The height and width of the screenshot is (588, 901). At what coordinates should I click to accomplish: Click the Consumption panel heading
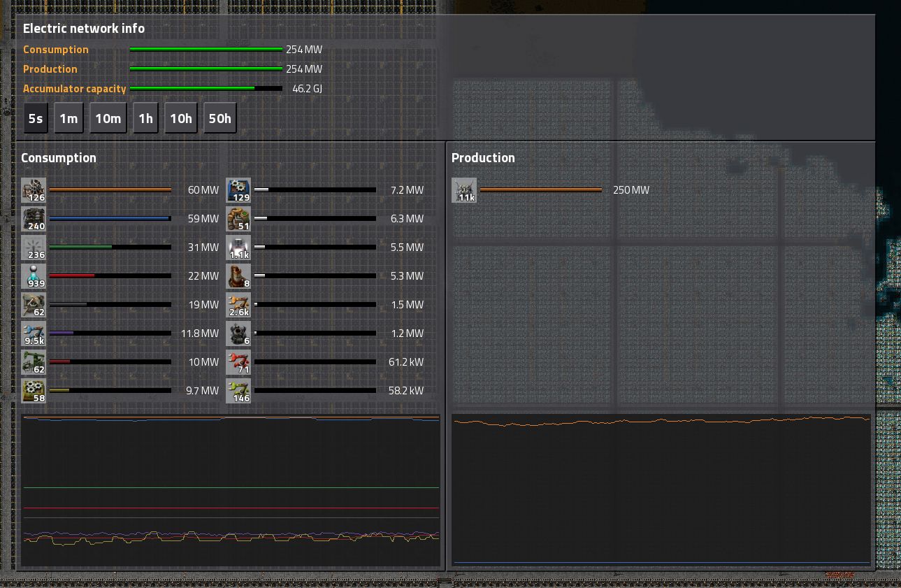click(x=59, y=158)
